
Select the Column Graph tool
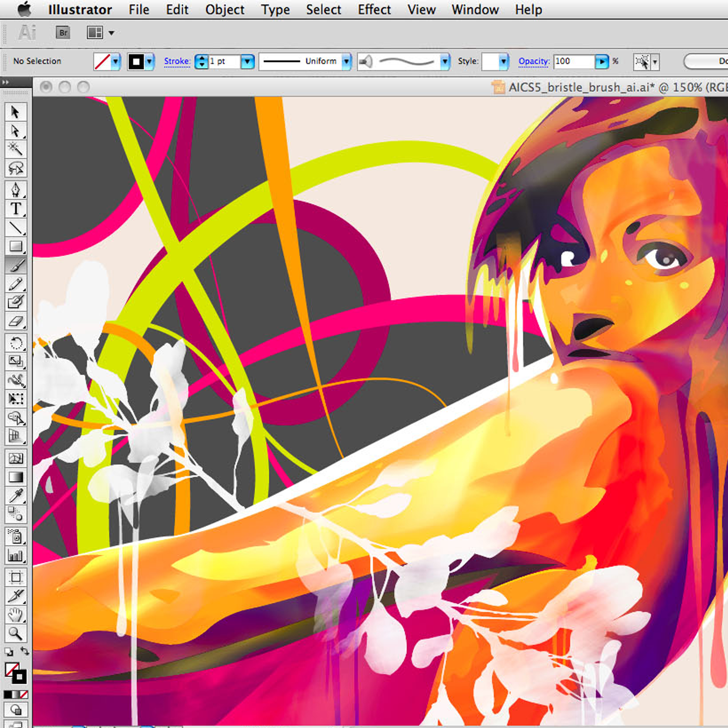click(16, 555)
